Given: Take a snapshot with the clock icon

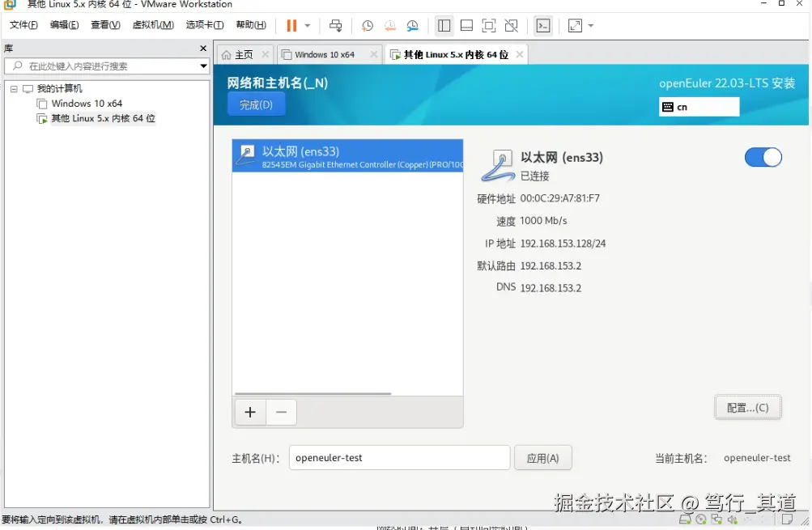Looking at the screenshot, I should [x=368, y=25].
